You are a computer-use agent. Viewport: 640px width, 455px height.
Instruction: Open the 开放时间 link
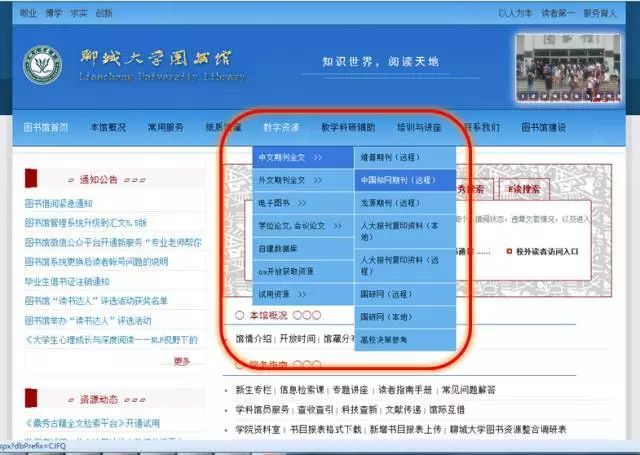click(x=298, y=339)
